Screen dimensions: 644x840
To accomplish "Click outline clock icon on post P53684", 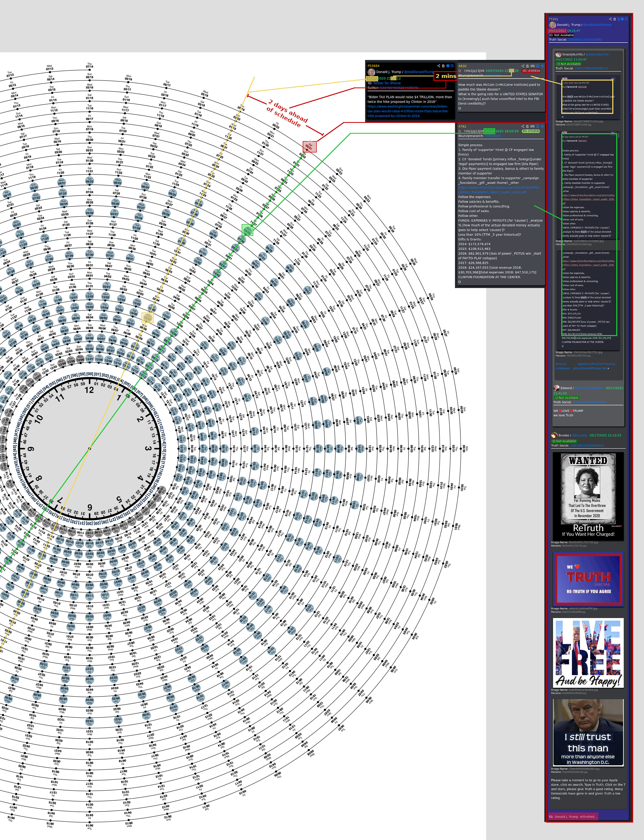I will coord(452,66).
